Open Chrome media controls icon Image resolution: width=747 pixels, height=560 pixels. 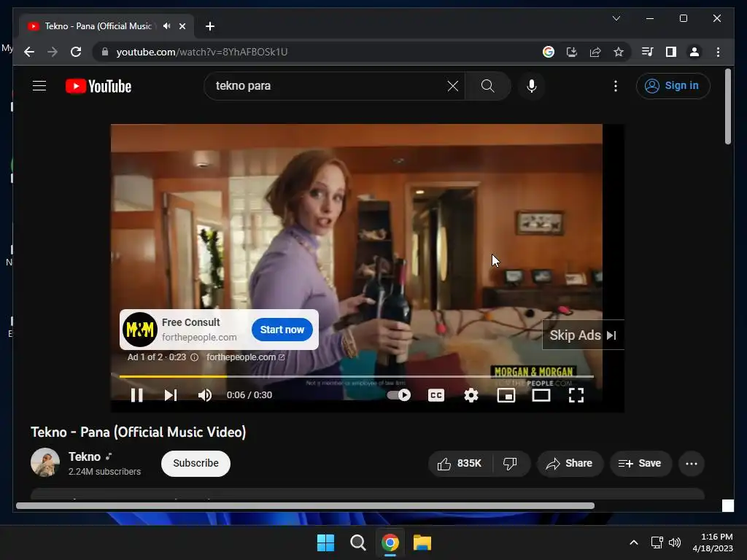(x=648, y=52)
